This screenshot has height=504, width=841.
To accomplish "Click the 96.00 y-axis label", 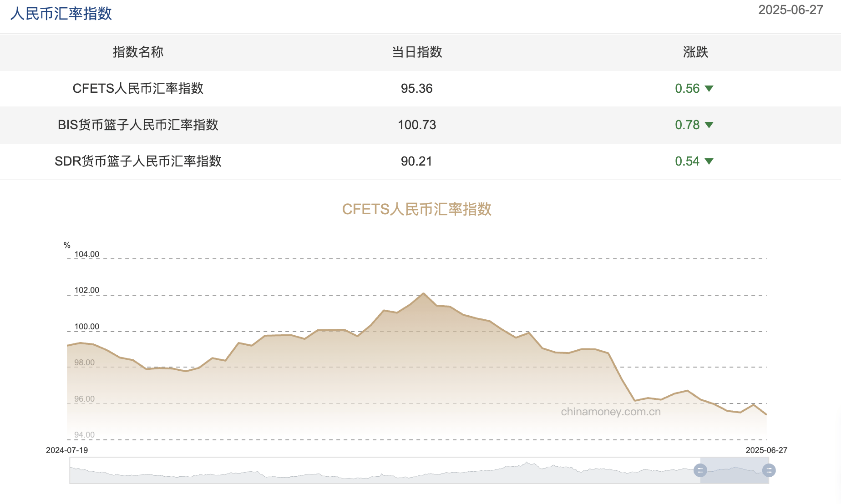I will (x=85, y=399).
